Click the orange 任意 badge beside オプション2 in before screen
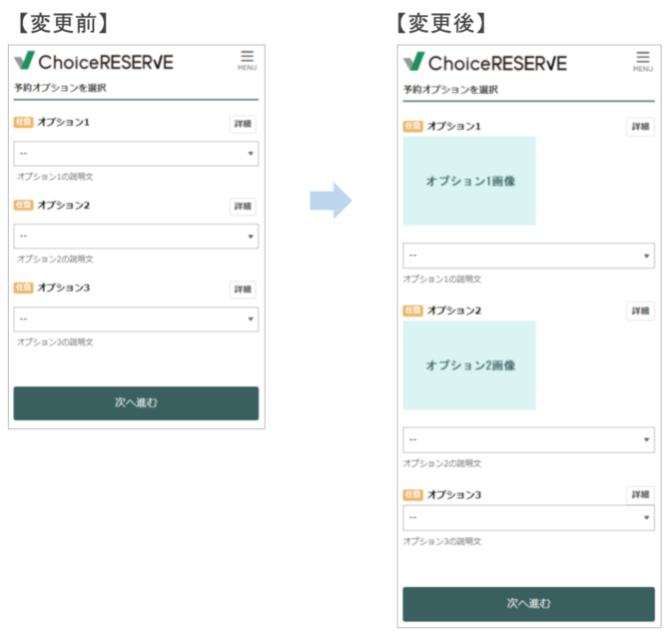The image size is (672, 635). coord(23,205)
